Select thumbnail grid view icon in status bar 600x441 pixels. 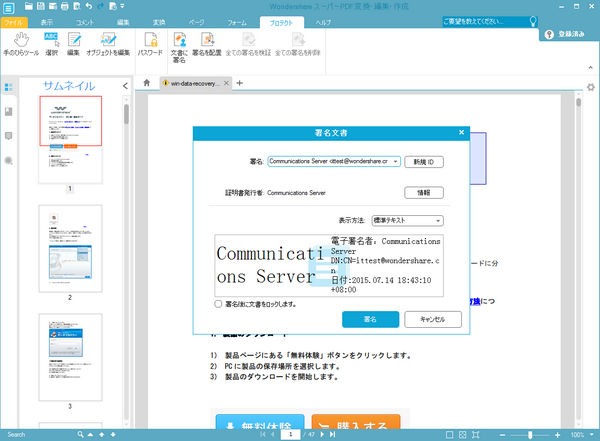(x=463, y=434)
